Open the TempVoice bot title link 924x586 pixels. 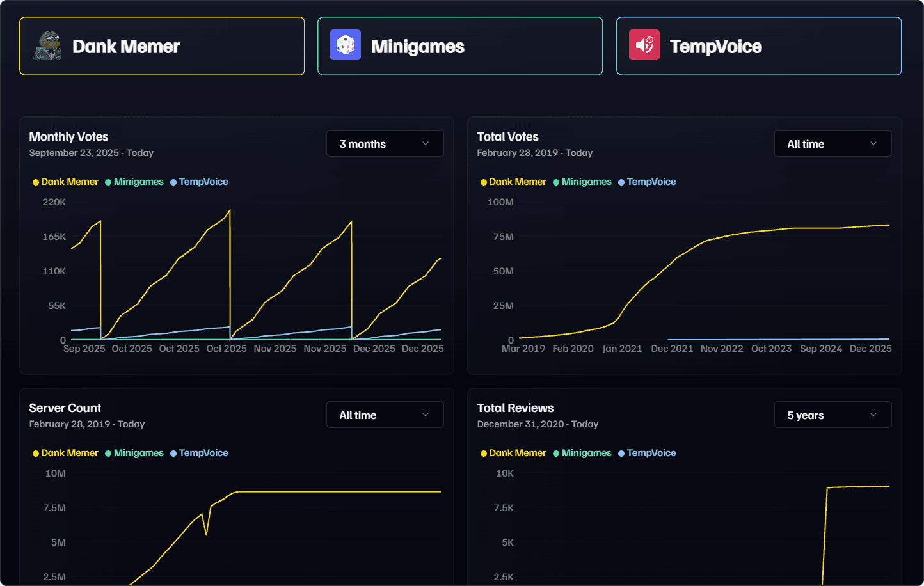(715, 47)
